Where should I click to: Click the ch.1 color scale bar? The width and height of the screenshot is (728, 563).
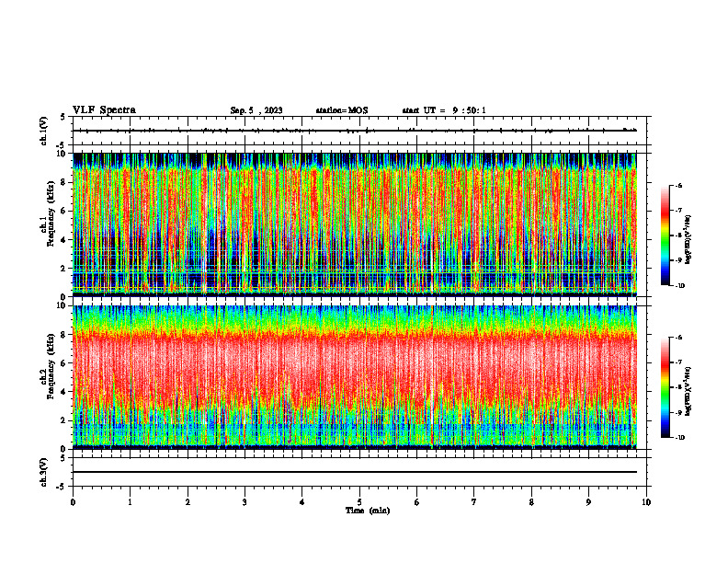[x=665, y=236]
